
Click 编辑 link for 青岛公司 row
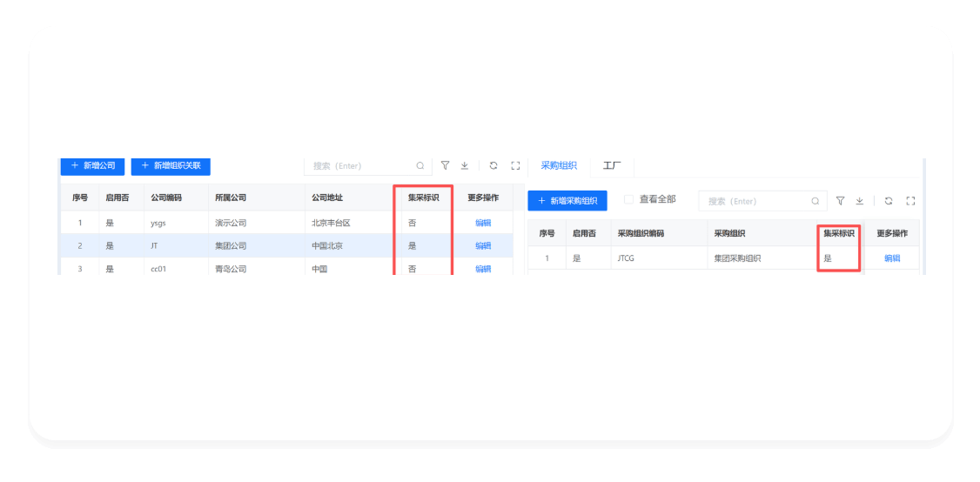click(x=483, y=269)
